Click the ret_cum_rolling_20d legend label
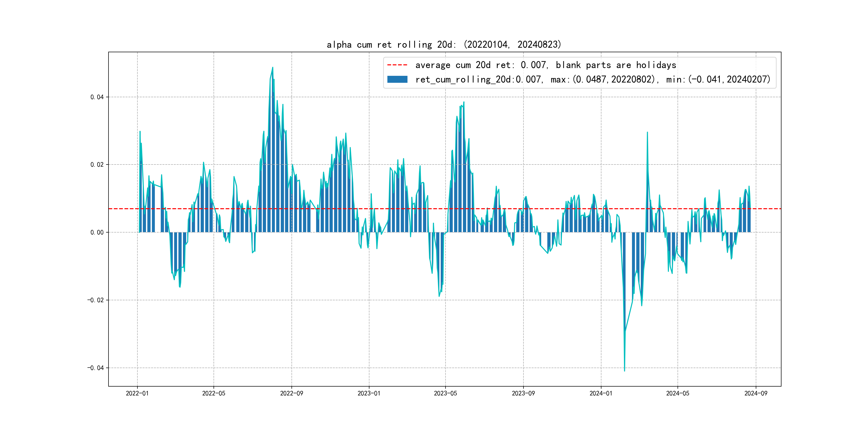868x434 pixels. click(x=592, y=80)
